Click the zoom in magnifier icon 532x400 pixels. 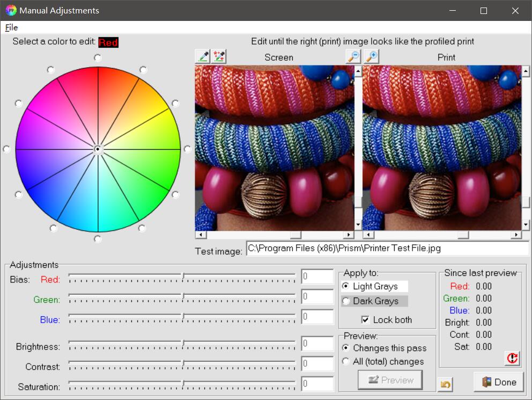pos(371,56)
